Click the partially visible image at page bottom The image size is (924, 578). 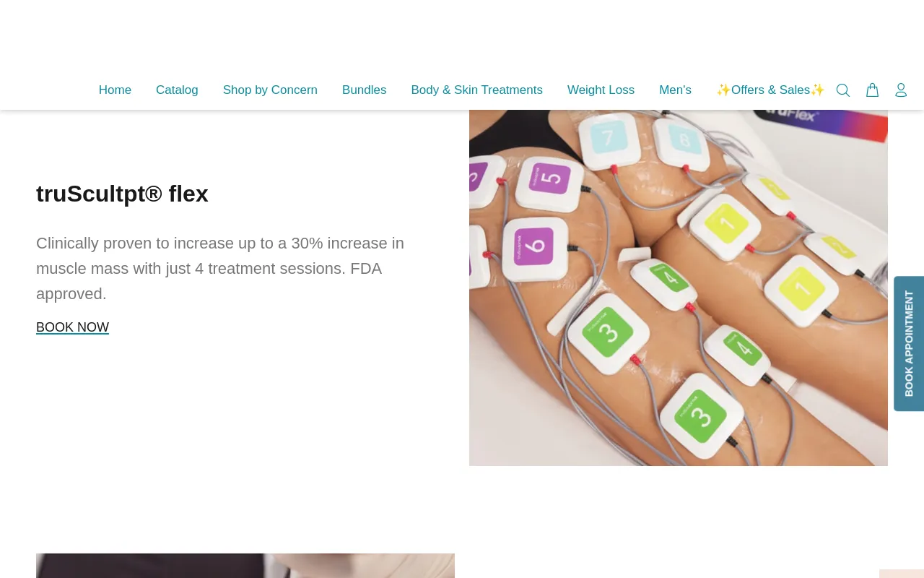pos(245,566)
